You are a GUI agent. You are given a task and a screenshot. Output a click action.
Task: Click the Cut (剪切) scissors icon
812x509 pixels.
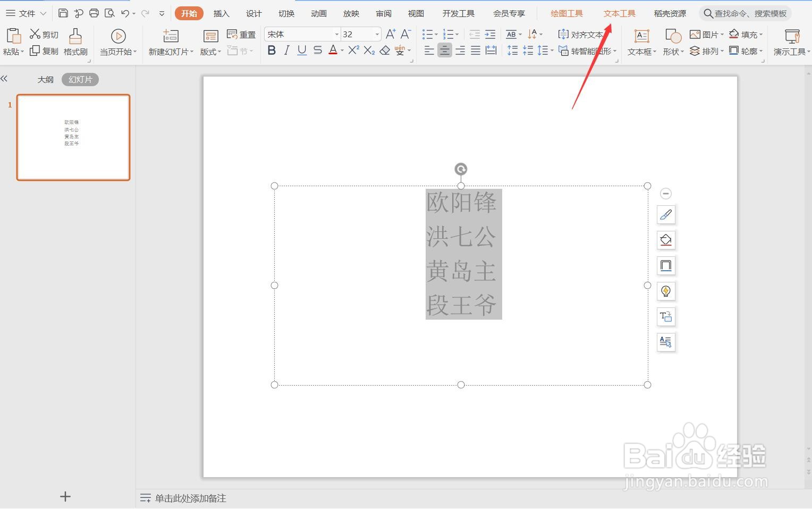(x=35, y=34)
